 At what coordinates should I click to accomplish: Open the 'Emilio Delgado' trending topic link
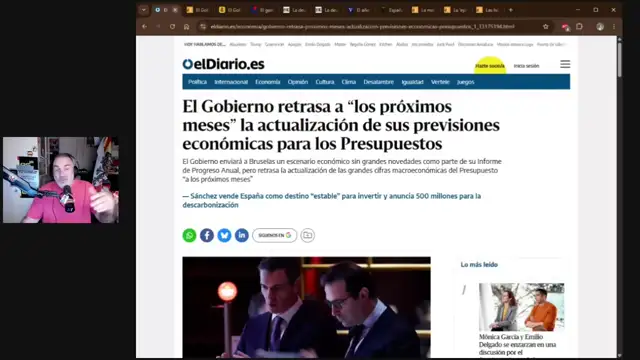click(318, 44)
